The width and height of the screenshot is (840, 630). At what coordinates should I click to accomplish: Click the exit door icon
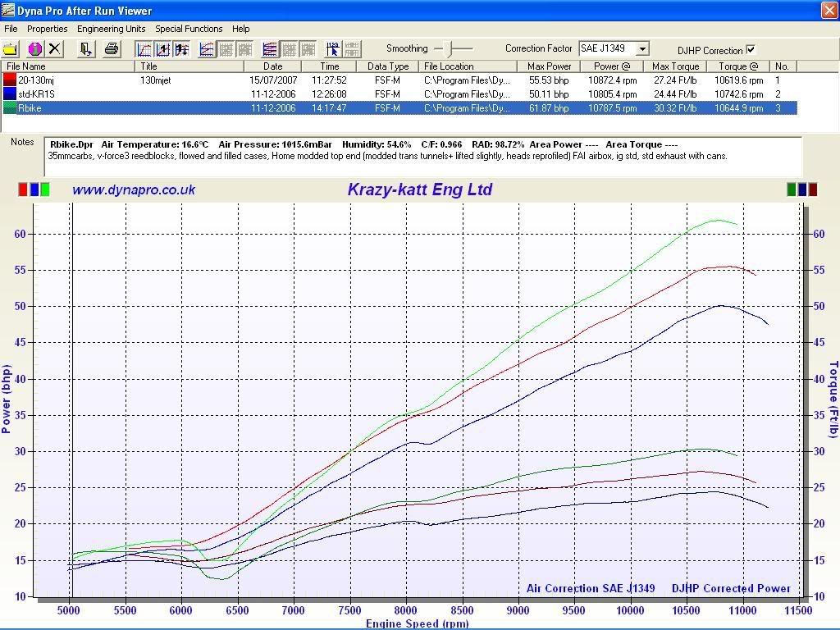[85, 49]
